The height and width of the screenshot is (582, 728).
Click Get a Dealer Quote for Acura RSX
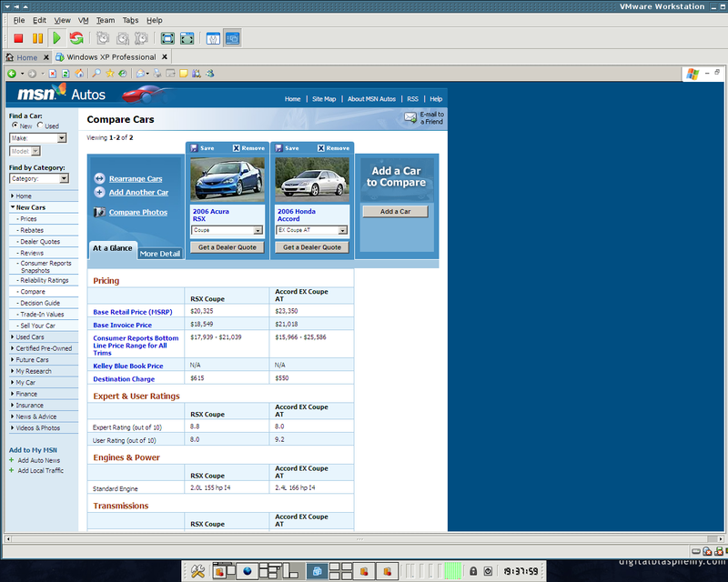227,247
